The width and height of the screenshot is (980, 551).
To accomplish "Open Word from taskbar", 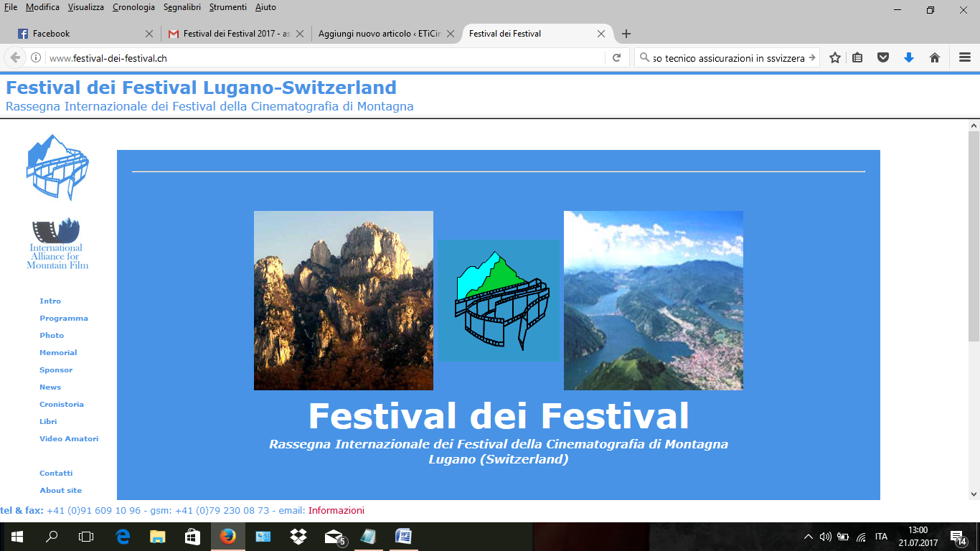I will click(403, 537).
